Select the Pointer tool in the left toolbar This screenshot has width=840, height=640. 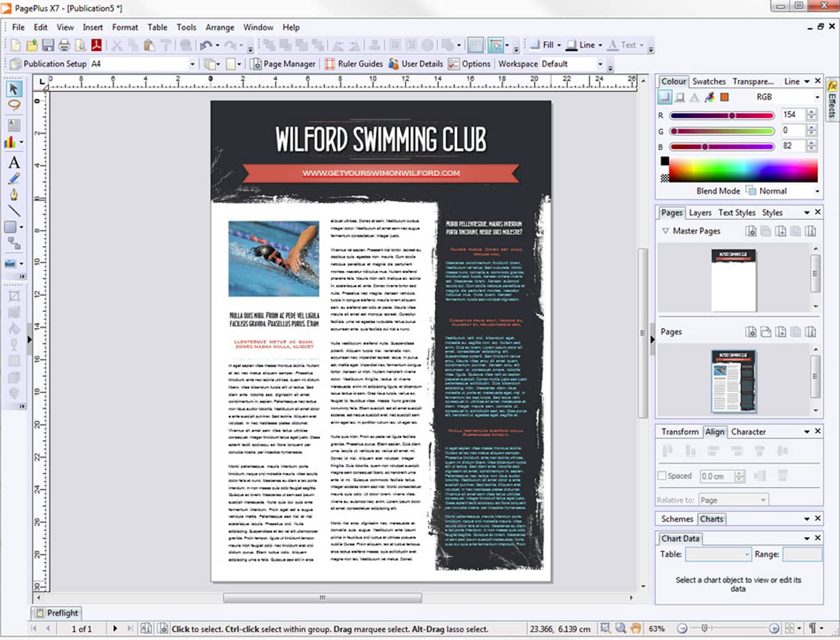[x=14, y=89]
